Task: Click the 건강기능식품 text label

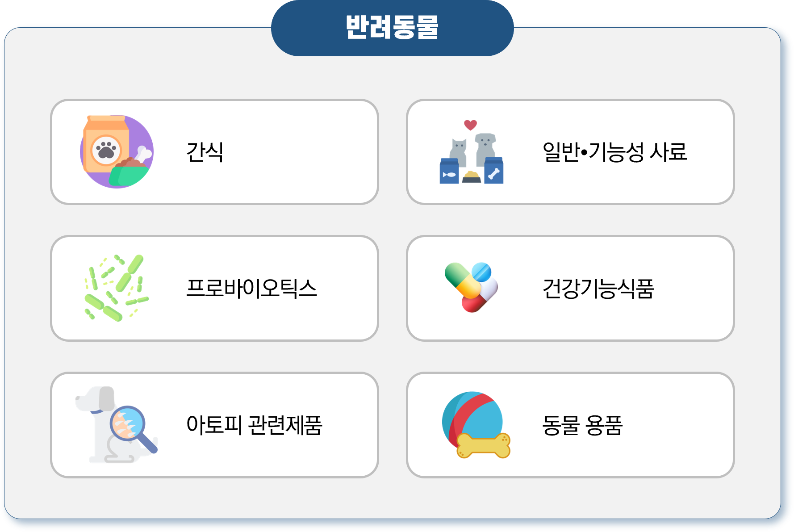Action: pos(598,289)
